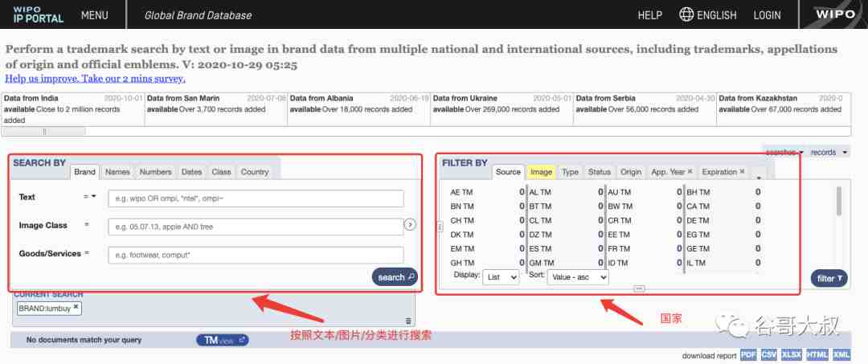Screen dimensions: 868x364
Task: Open the TMview button
Action: coord(223,340)
